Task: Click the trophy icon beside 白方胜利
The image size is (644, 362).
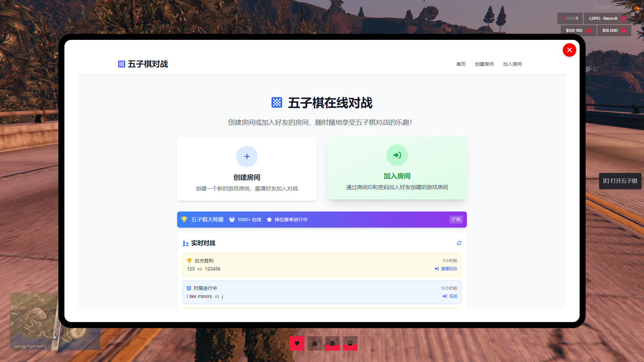Action: (x=190, y=261)
